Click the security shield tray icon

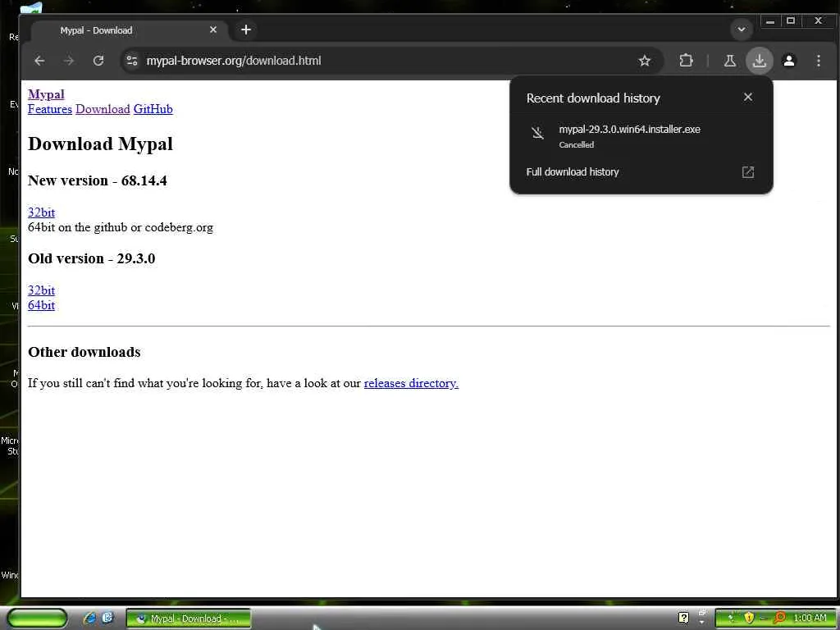(x=748, y=619)
